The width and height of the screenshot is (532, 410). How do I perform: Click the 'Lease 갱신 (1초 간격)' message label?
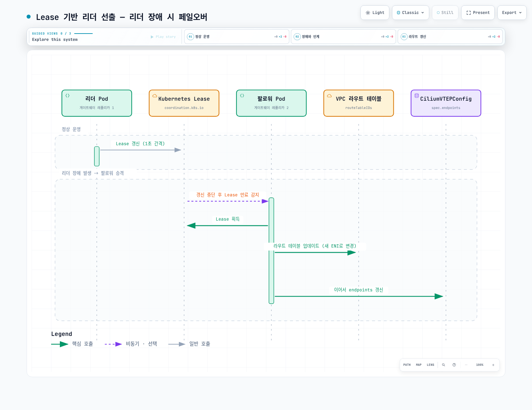tap(140, 144)
